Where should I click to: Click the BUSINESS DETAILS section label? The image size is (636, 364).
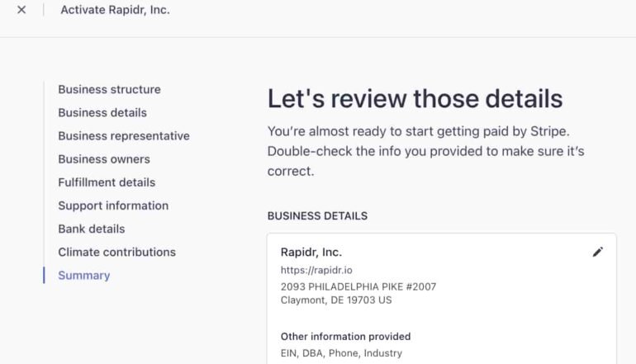click(x=317, y=215)
